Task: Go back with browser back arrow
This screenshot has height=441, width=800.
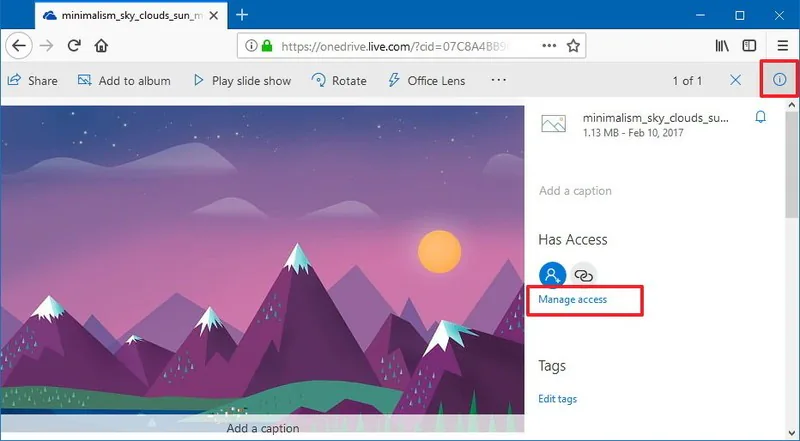Action: coord(19,46)
